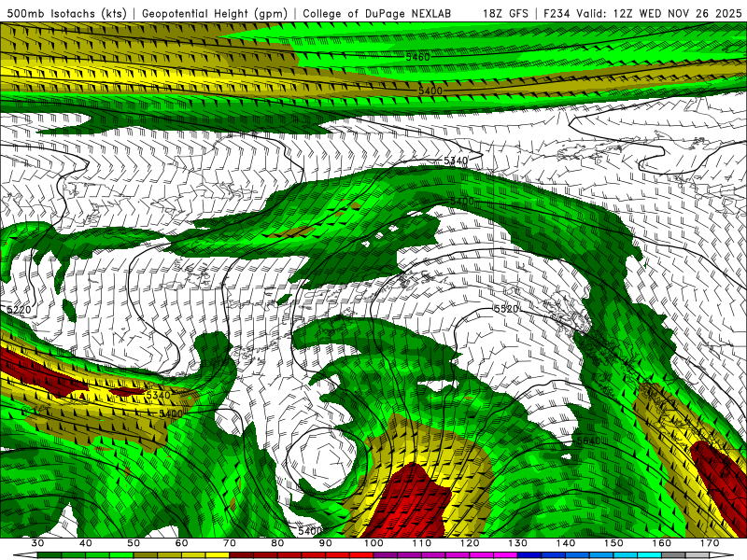Click the 5340 contour label inside the yellow jet band
This screenshot has width=747, height=560.
click(158, 395)
